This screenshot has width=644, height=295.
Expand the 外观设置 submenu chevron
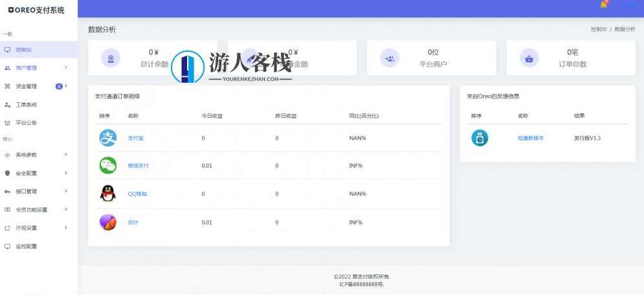click(x=66, y=227)
